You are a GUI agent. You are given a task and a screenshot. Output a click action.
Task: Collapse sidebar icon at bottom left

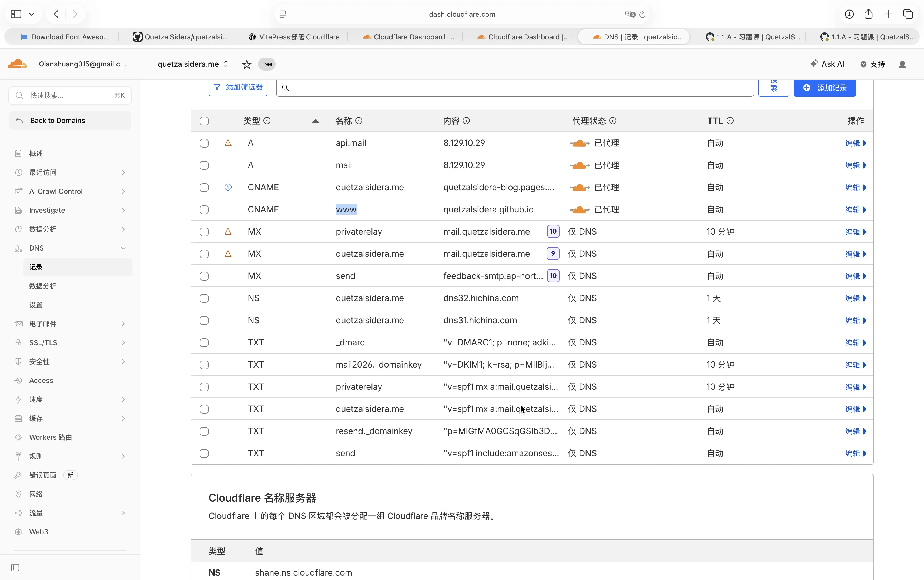coord(15,568)
